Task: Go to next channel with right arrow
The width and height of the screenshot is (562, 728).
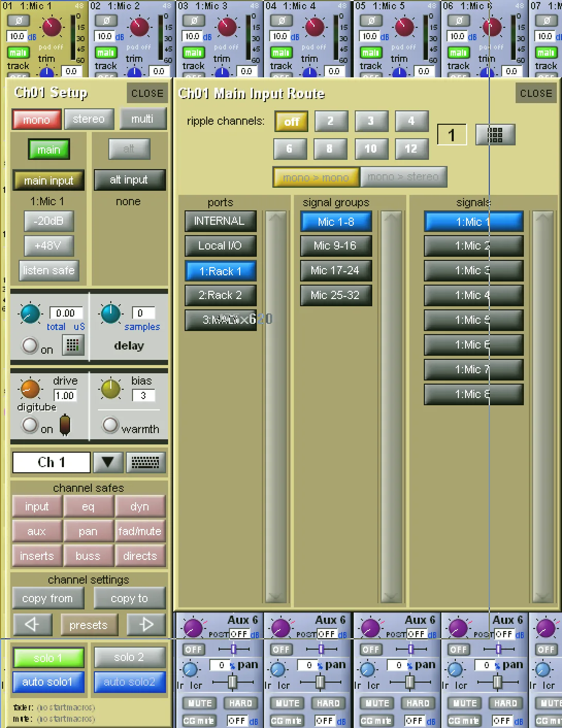Action: click(x=146, y=624)
